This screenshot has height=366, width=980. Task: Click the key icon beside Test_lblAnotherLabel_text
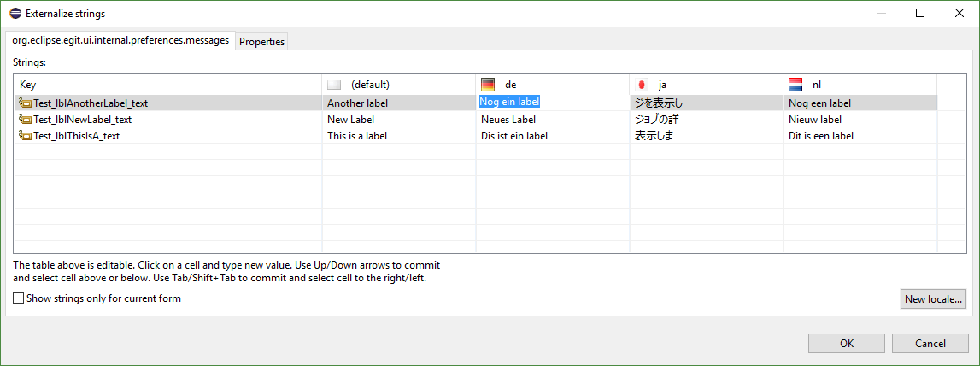tap(25, 103)
